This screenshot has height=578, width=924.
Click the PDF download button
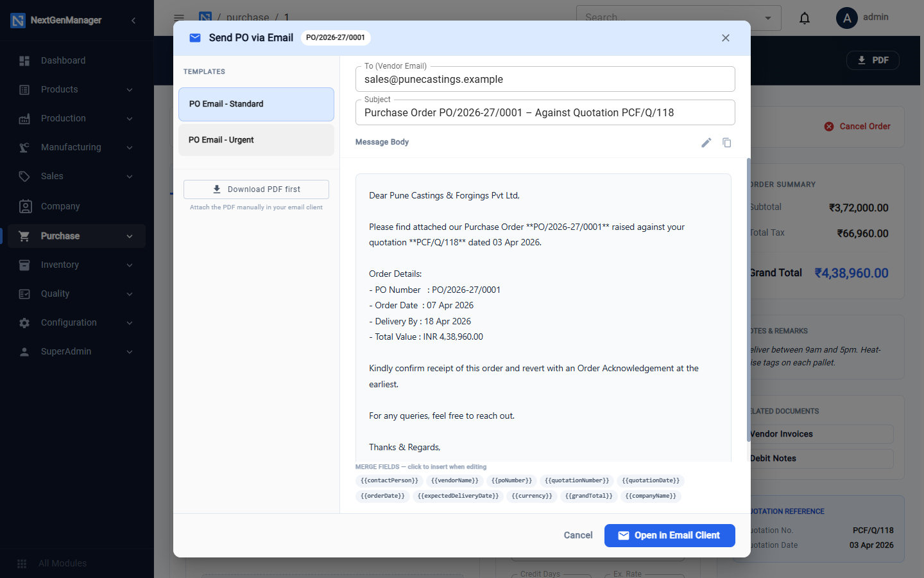[x=873, y=60]
